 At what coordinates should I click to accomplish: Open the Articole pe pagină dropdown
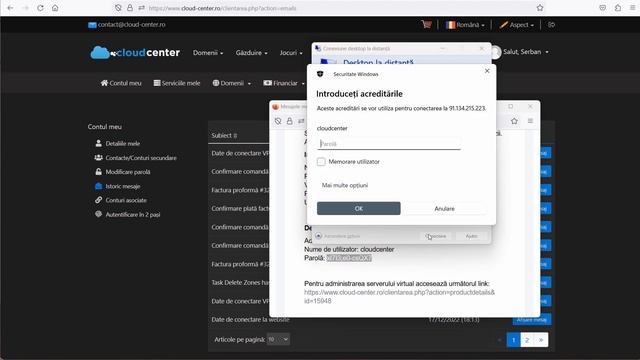[278, 339]
